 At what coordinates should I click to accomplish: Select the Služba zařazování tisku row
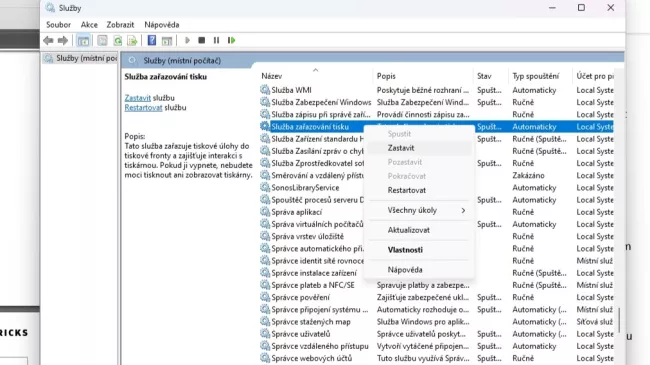437,127
